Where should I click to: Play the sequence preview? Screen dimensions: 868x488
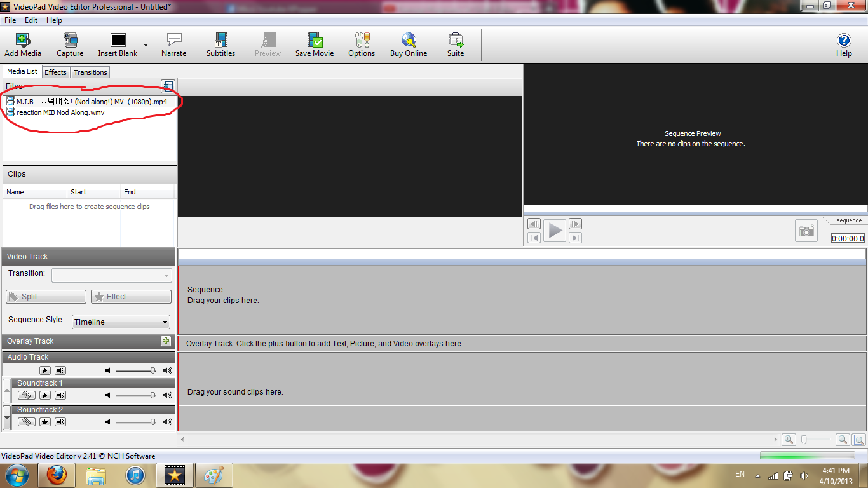pos(555,230)
